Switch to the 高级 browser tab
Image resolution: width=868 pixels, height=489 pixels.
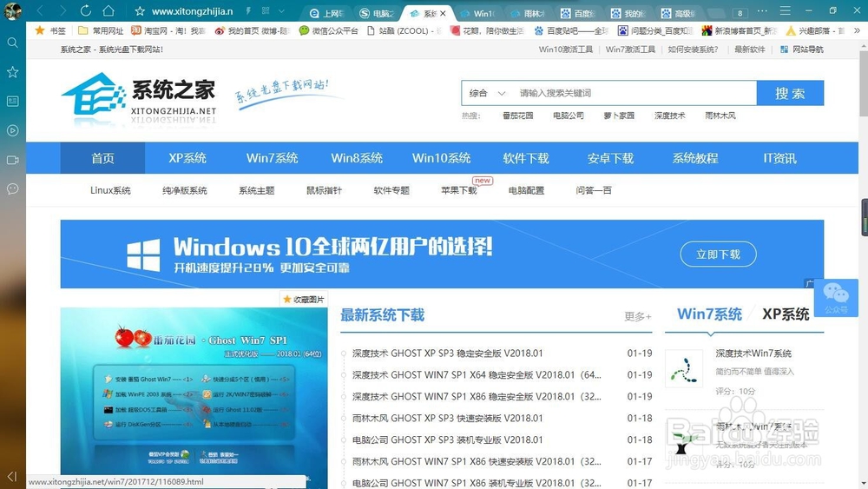[679, 13]
